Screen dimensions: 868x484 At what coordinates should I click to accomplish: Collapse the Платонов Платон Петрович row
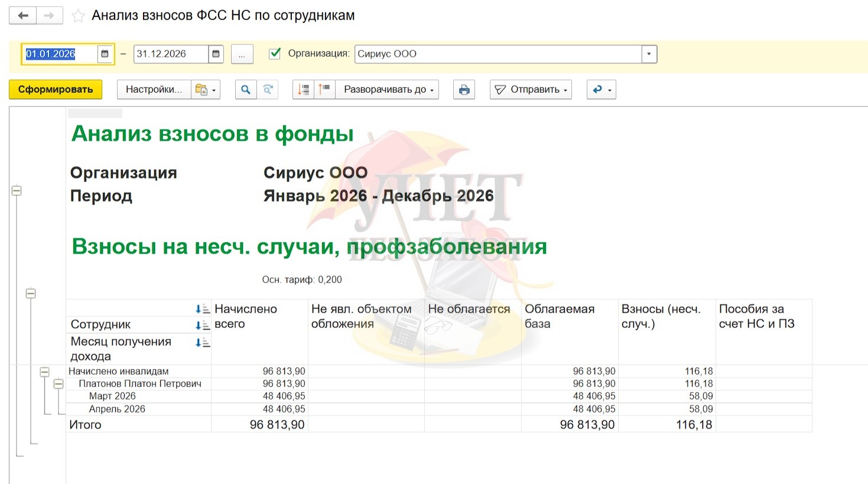[x=58, y=384]
